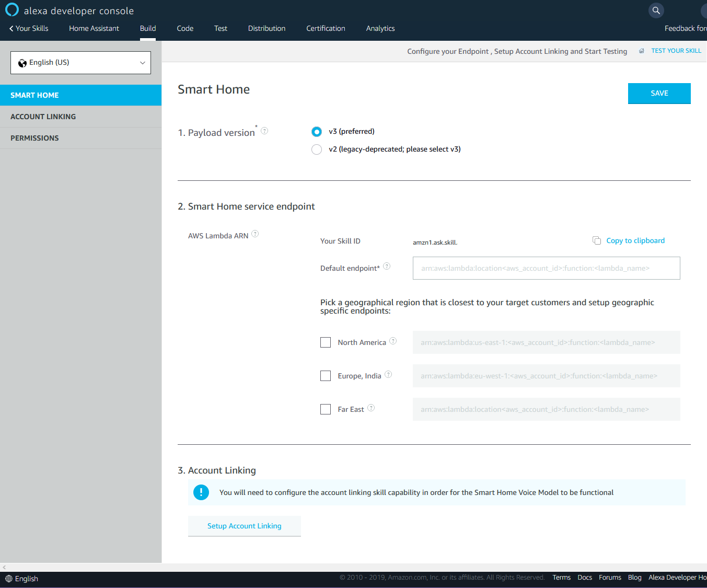Click TEST YOUR SKILL link
This screenshot has height=588, width=707.
[676, 51]
